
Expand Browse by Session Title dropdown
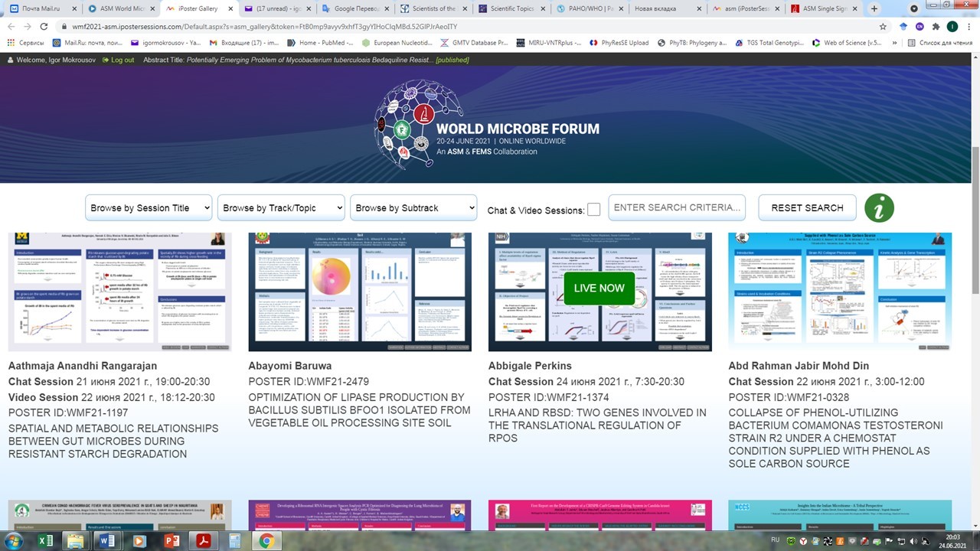[x=149, y=207]
